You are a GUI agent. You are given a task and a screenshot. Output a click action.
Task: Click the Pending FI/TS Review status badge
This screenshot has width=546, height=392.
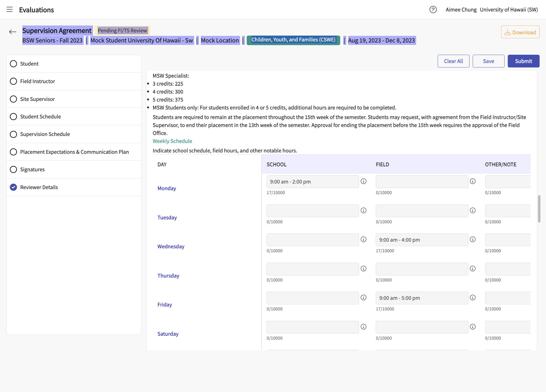tap(122, 31)
